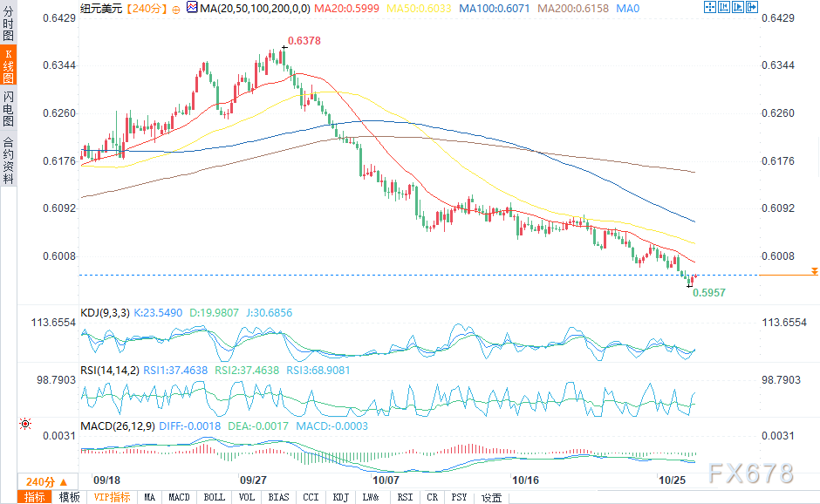
Task: Select the 模板 tab at bottom
Action: click(x=69, y=497)
